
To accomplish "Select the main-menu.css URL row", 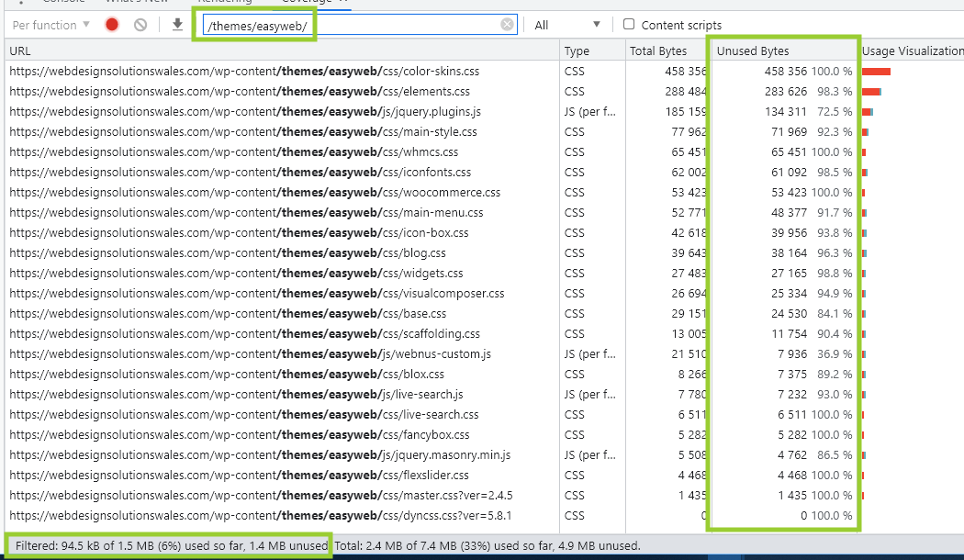I will (485, 213).
